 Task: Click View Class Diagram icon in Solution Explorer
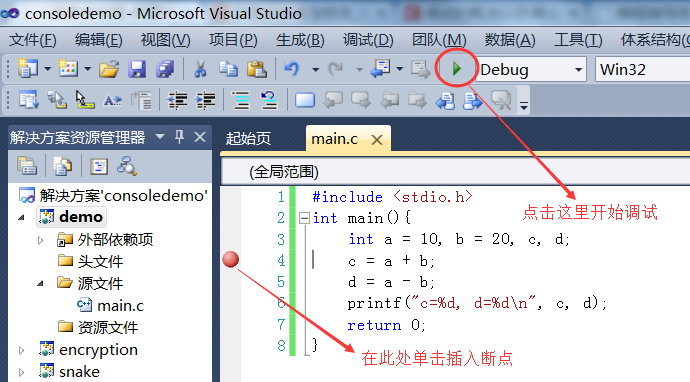[127, 166]
